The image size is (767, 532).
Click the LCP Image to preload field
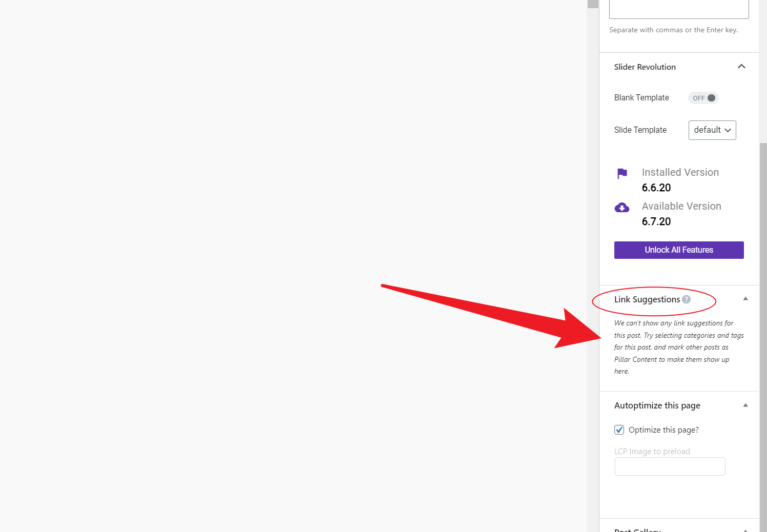(670, 466)
